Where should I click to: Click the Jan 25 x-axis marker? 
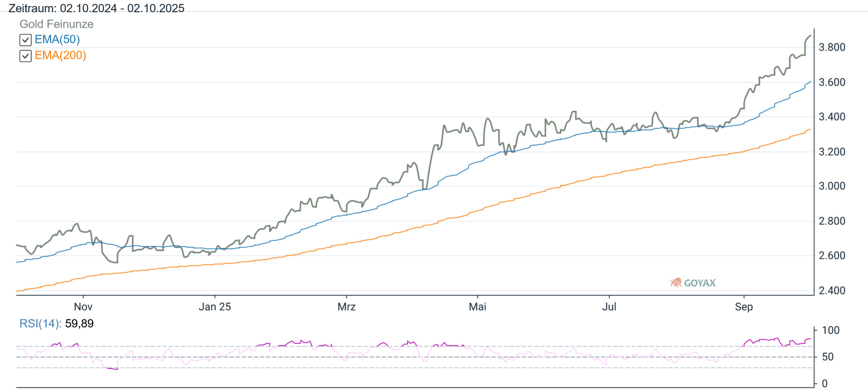215,307
